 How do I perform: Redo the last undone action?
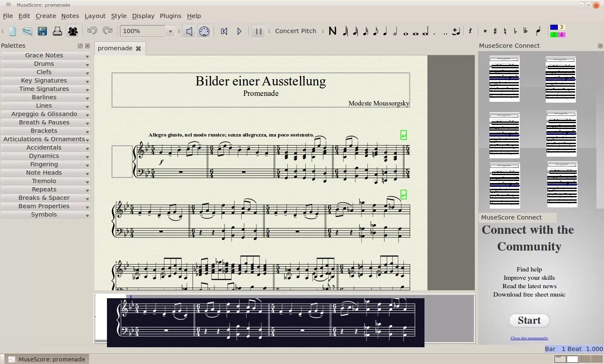pyautogui.click(x=107, y=31)
